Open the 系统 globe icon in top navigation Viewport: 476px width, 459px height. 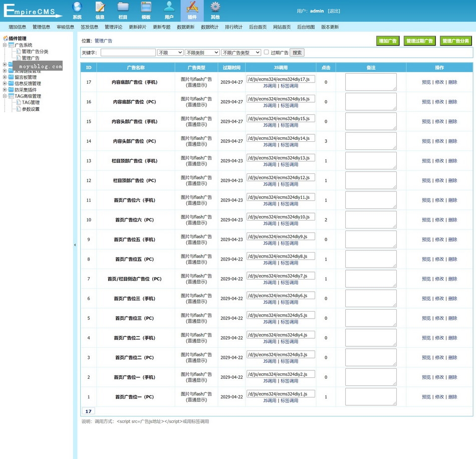pyautogui.click(x=77, y=7)
